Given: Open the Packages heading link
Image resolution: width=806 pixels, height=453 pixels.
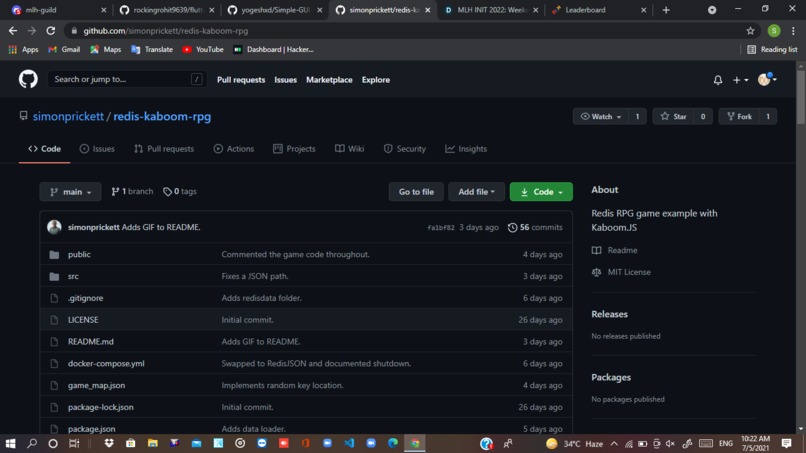Looking at the screenshot, I should coord(611,377).
